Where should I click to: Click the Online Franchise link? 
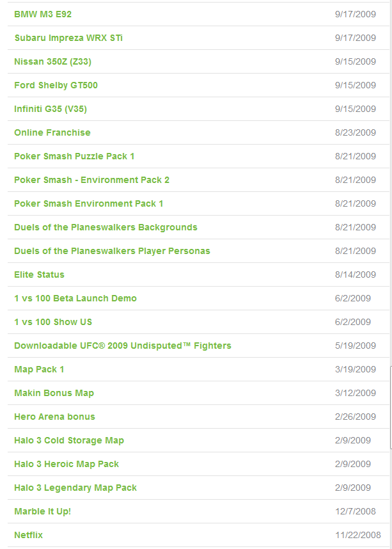coord(52,132)
